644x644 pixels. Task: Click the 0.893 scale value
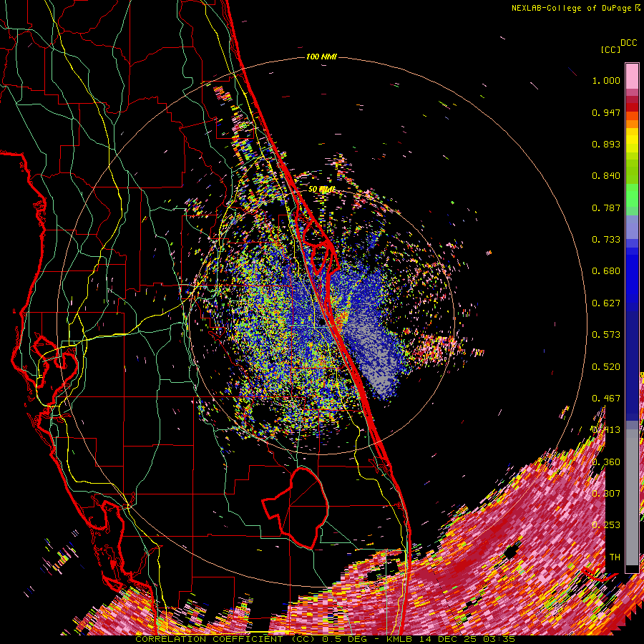(x=606, y=144)
